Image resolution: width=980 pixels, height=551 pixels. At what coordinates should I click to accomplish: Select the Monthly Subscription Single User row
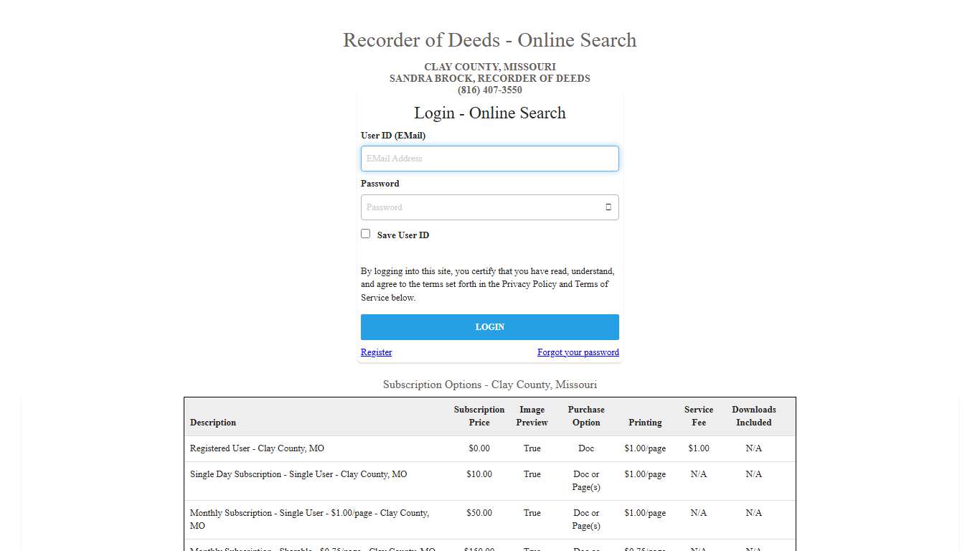[309, 519]
